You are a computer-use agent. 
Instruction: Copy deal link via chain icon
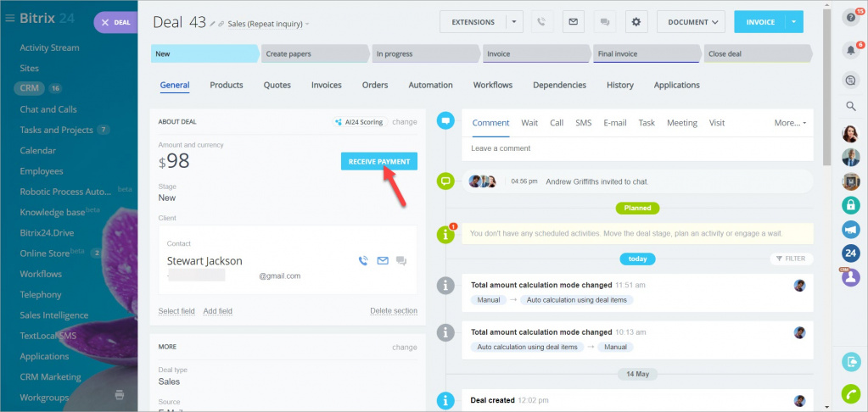[221, 24]
